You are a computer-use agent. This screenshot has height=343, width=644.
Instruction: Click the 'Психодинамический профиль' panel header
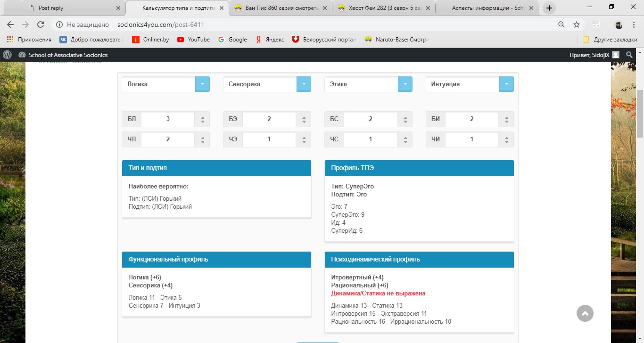[419, 260]
